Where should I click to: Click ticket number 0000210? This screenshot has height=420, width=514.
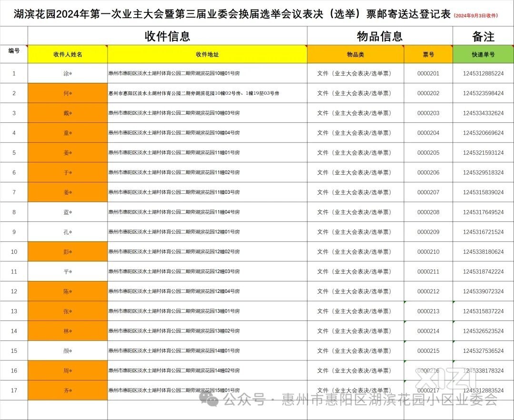[x=428, y=252]
